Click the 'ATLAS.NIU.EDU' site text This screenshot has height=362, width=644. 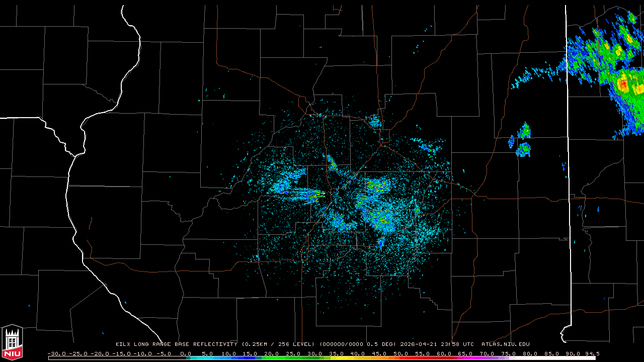(506, 344)
